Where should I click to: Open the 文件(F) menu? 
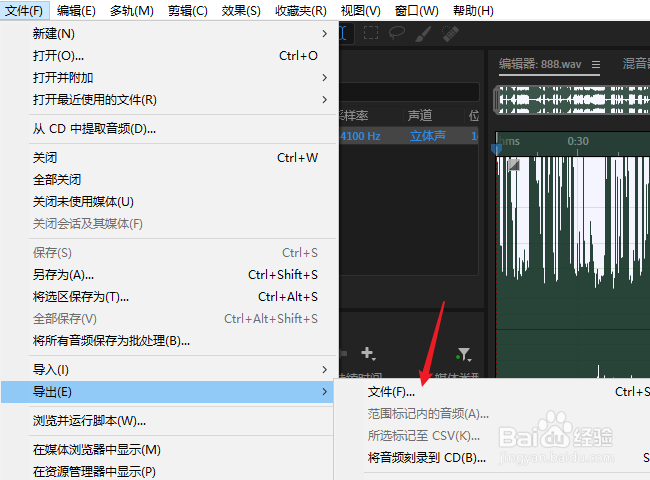point(24,10)
